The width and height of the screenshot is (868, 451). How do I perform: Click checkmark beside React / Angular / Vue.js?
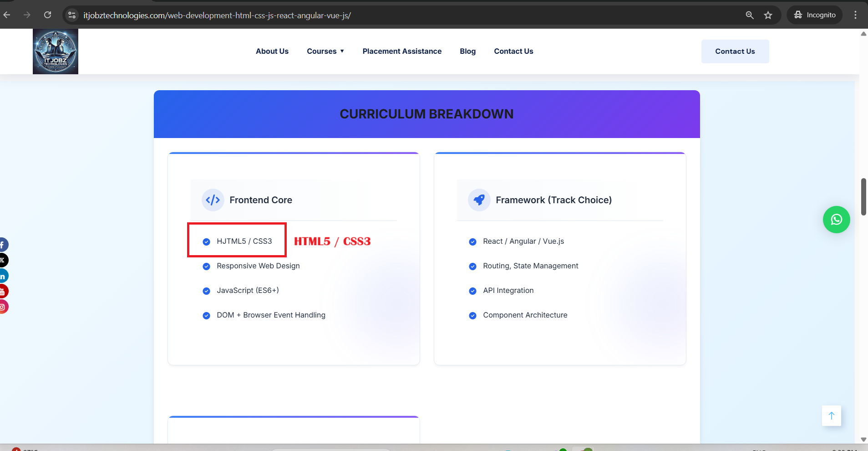(x=472, y=242)
